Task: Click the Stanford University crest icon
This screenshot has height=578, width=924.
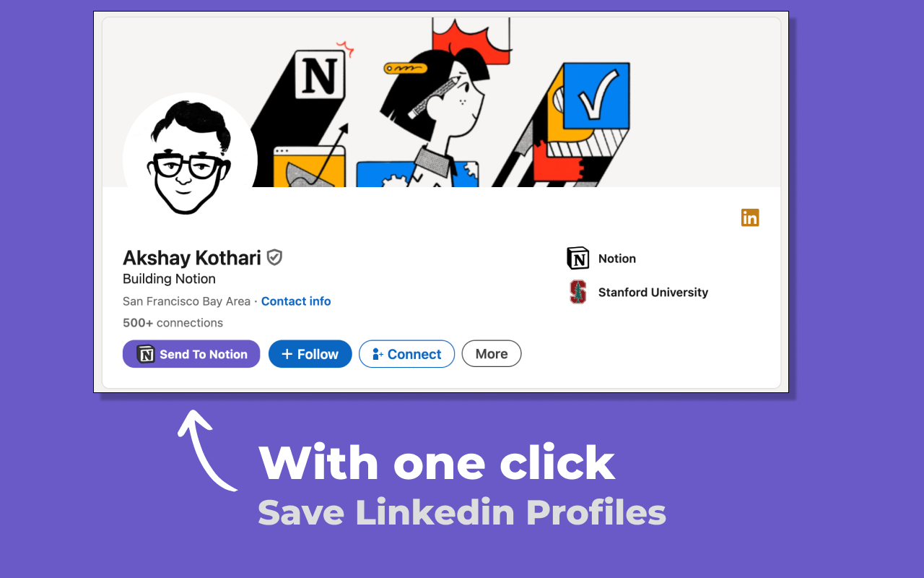Action: [577, 292]
